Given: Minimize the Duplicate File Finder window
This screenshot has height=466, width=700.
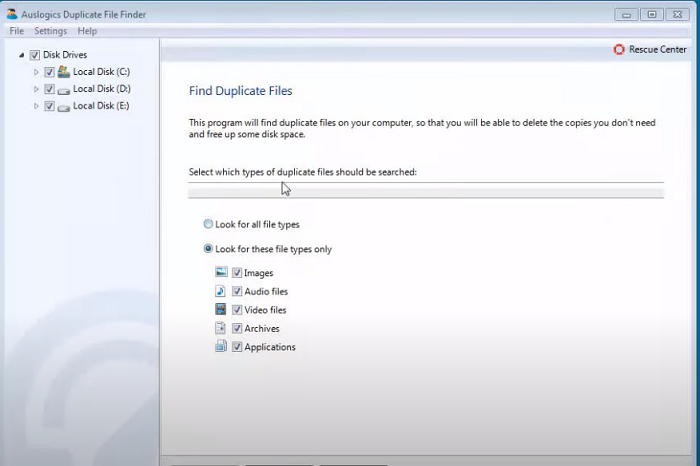Looking at the screenshot, I should tap(626, 15).
